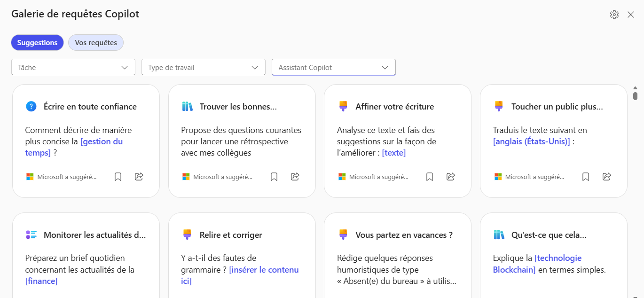Open the Affiner votre écriture card title
Screen dimensions: 644x298
395,107
